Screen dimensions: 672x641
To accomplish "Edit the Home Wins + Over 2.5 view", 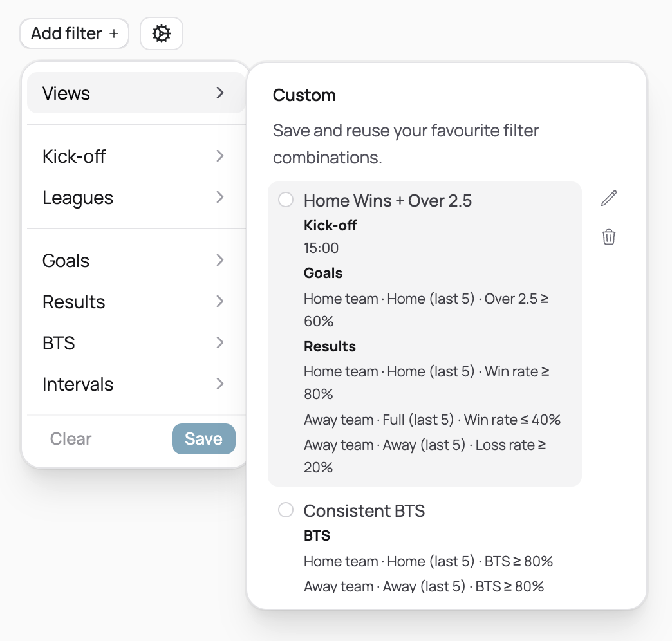I will click(x=608, y=198).
